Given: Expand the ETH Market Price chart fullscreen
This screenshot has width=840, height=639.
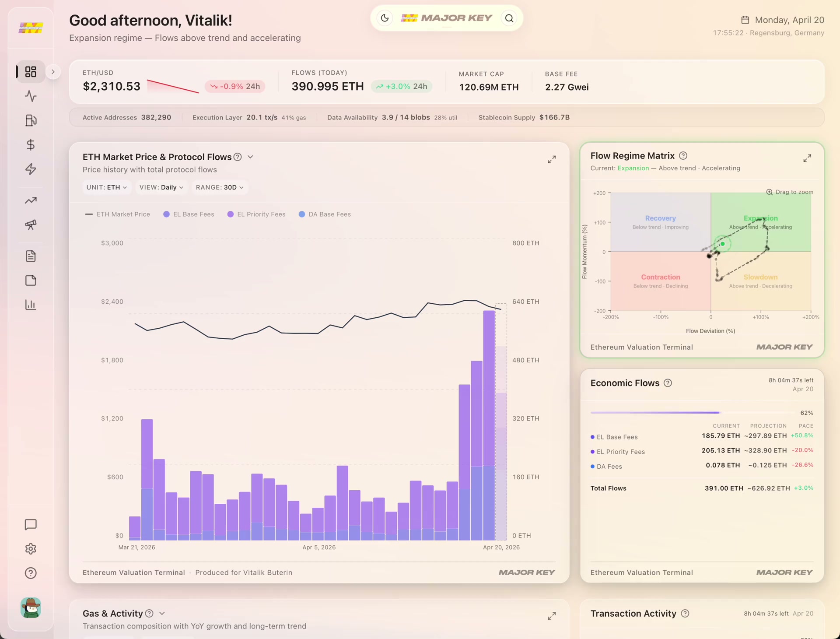Looking at the screenshot, I should tap(552, 159).
